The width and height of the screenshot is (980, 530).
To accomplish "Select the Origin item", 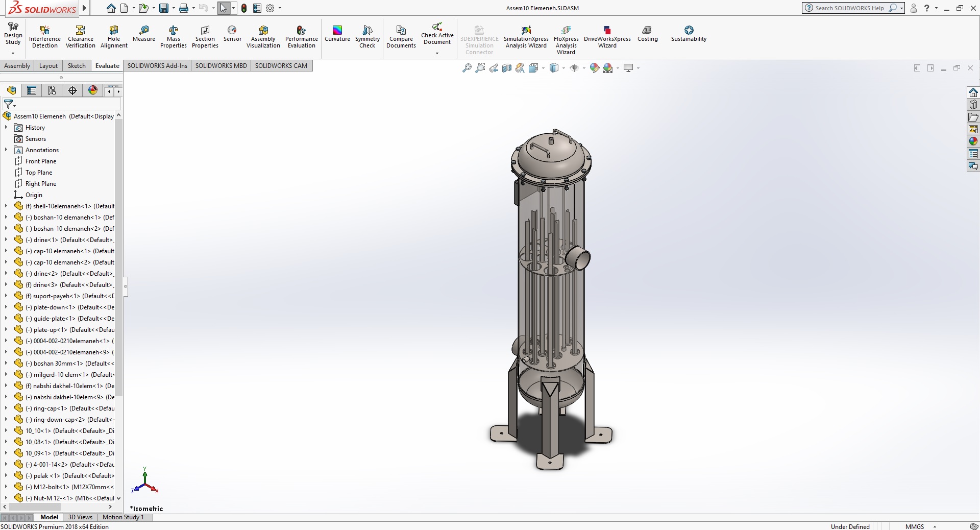I will 34,195.
